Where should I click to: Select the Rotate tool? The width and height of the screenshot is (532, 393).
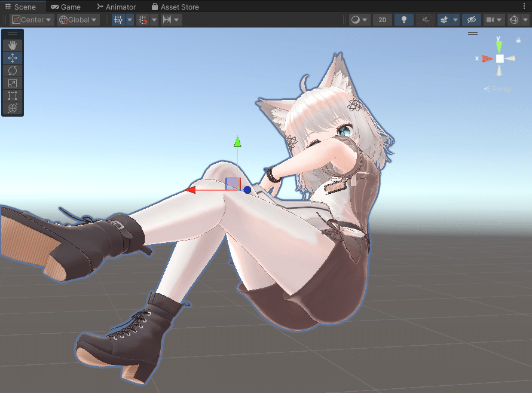coord(12,70)
